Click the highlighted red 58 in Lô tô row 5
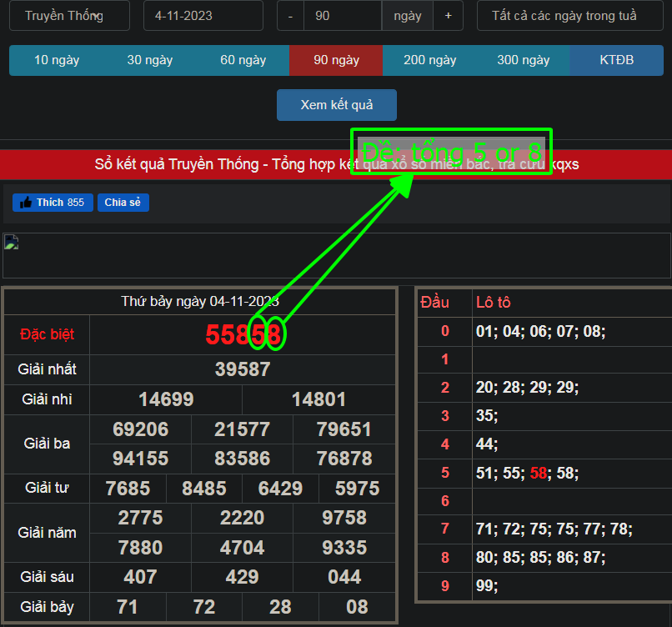This screenshot has height=627, width=672. tap(538, 473)
